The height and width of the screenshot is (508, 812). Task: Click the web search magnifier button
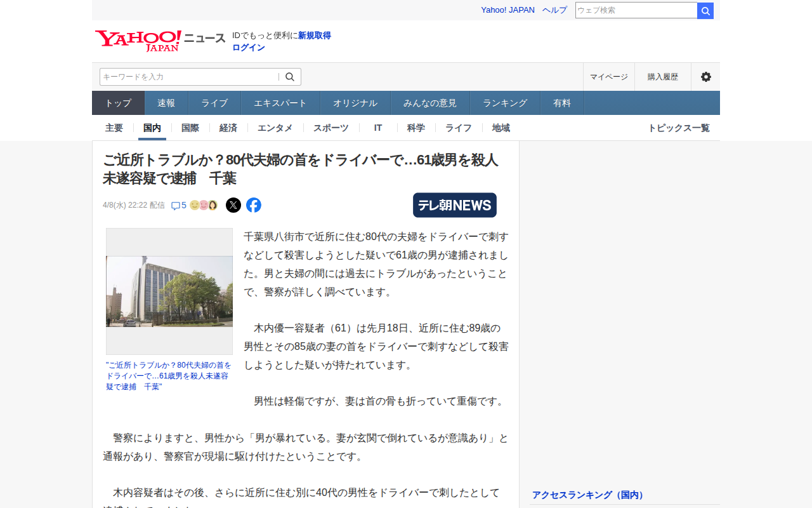point(705,11)
